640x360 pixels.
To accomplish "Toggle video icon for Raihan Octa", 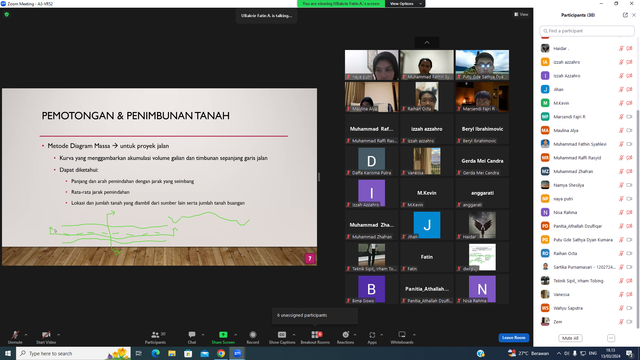I will [629, 253].
